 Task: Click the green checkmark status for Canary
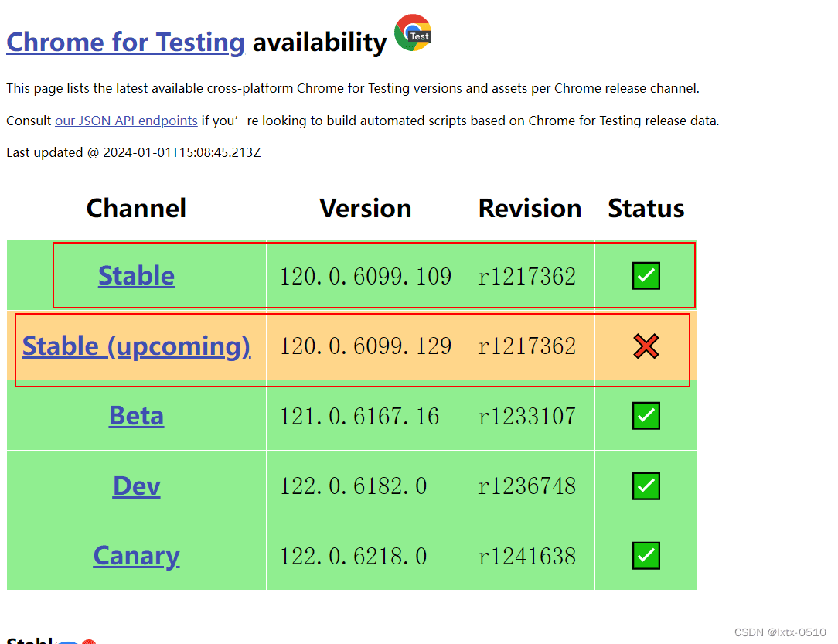(x=646, y=556)
